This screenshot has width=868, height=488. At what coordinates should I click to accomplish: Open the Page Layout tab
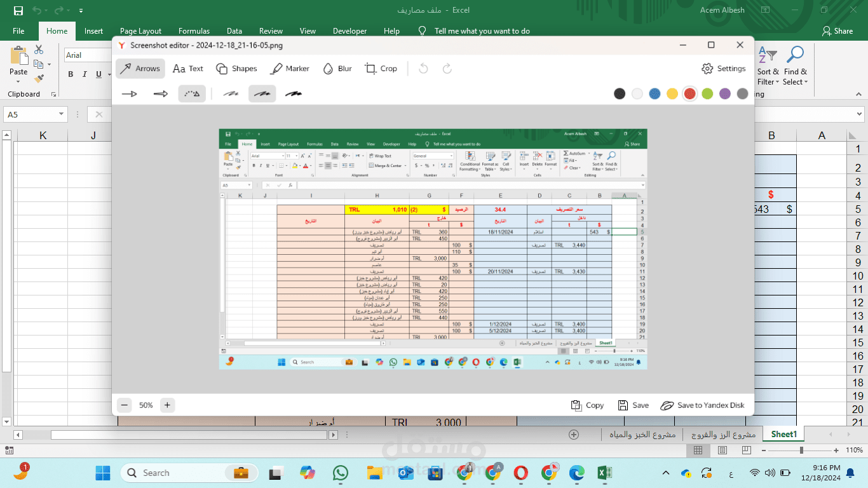140,30
